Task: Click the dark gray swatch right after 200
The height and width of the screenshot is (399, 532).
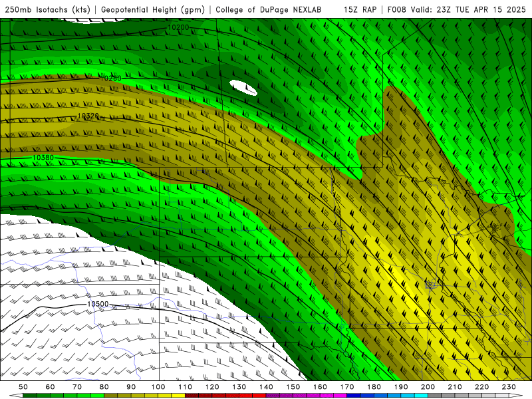Action: tap(435, 396)
